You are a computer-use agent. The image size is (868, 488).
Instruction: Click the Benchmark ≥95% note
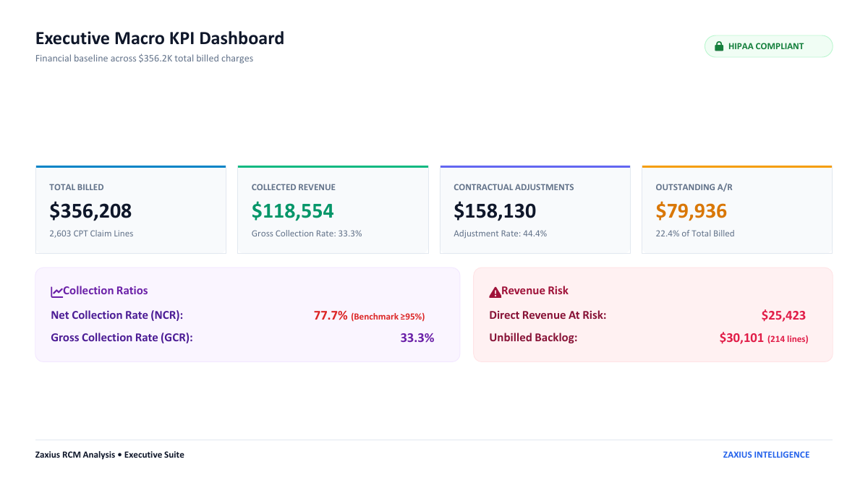click(x=388, y=317)
